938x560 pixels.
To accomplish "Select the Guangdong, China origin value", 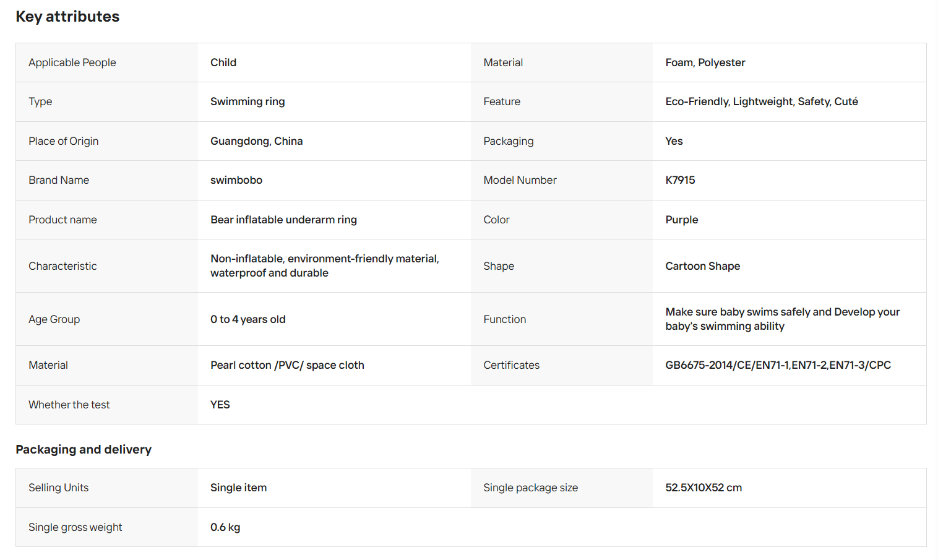I will point(256,141).
